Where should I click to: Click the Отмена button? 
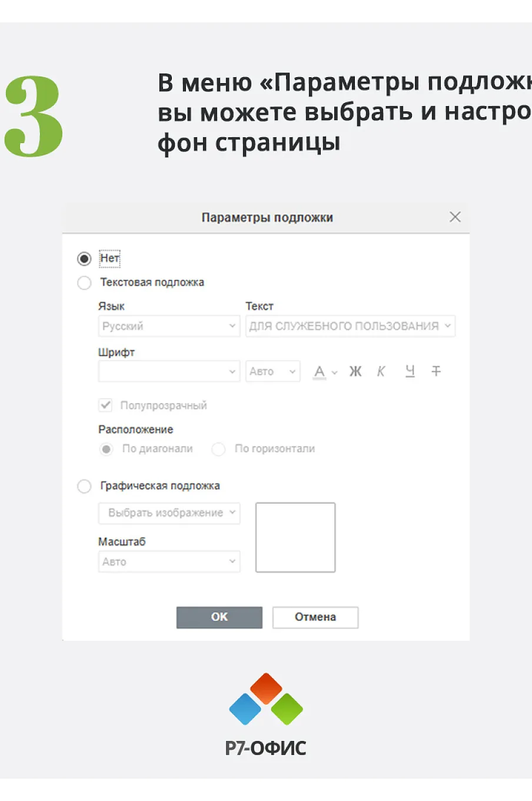click(x=315, y=617)
